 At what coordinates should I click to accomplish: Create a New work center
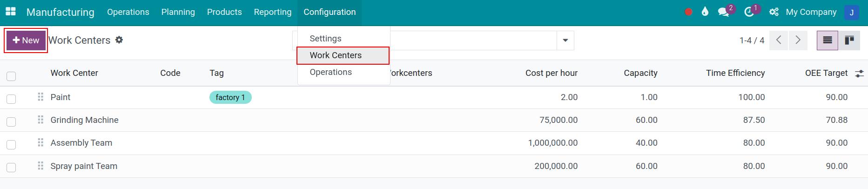[26, 40]
